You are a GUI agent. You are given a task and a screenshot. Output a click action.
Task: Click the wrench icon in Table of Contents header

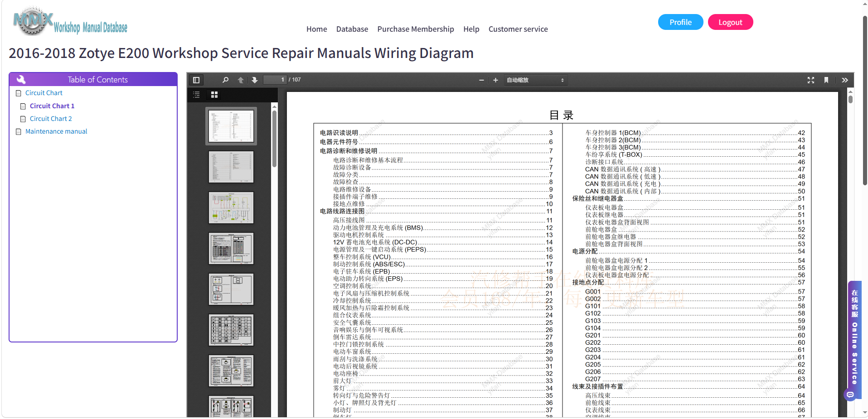tap(21, 80)
